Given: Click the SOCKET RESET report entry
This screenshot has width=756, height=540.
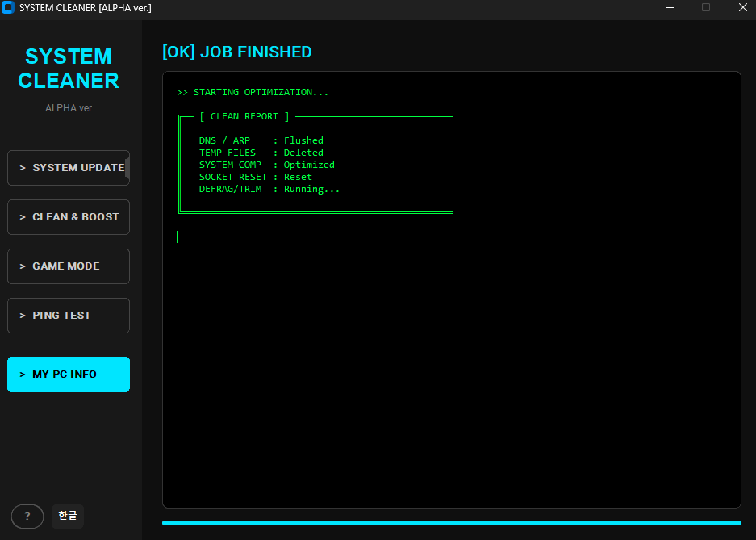Looking at the screenshot, I should [x=260, y=177].
